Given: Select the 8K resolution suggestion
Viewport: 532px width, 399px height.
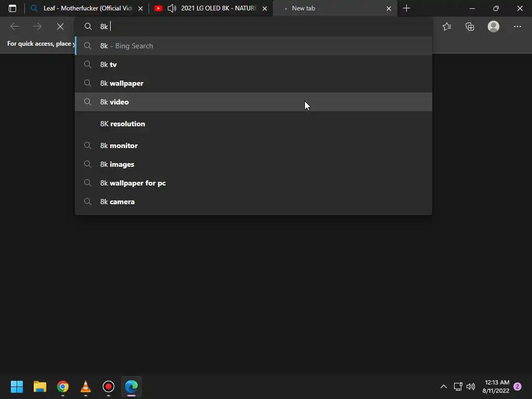Looking at the screenshot, I should tap(254, 124).
